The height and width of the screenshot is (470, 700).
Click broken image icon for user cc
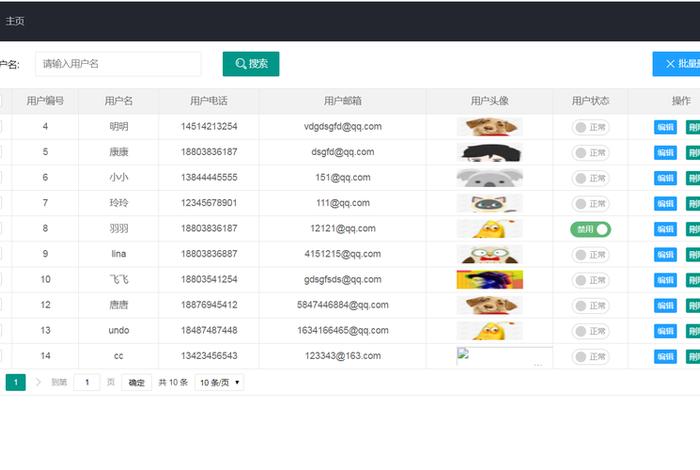click(x=463, y=354)
